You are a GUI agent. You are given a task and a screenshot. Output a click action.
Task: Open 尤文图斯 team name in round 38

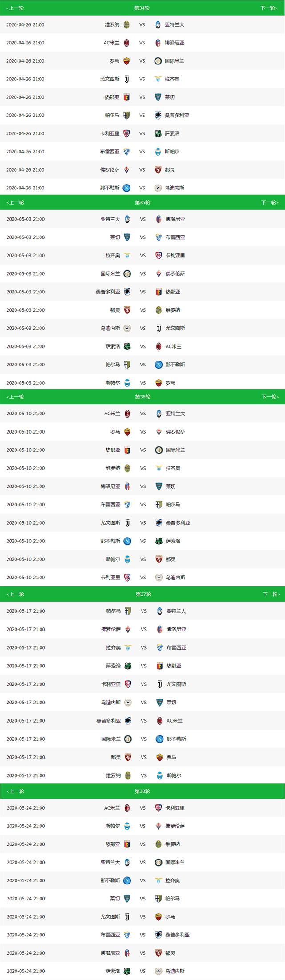point(110,917)
